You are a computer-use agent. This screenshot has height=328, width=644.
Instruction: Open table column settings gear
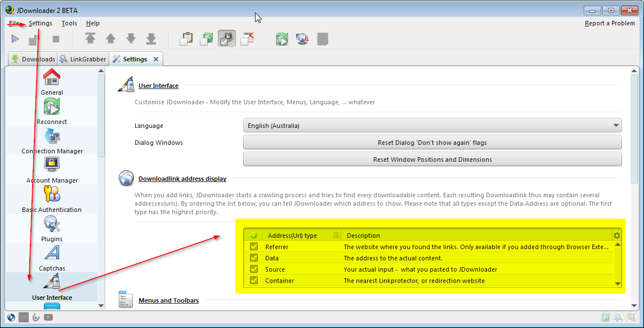pyautogui.click(x=616, y=236)
